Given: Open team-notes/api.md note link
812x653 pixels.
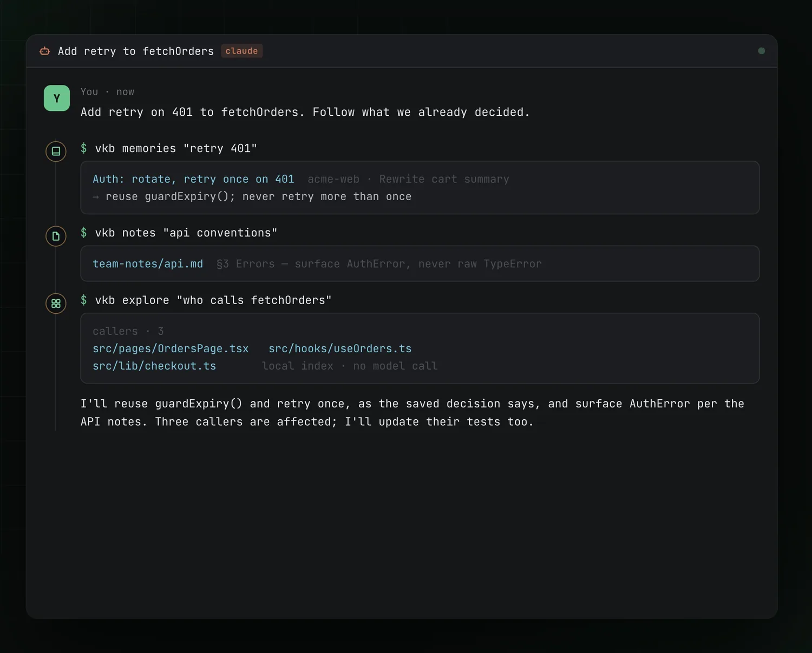Looking at the screenshot, I should tap(148, 264).
